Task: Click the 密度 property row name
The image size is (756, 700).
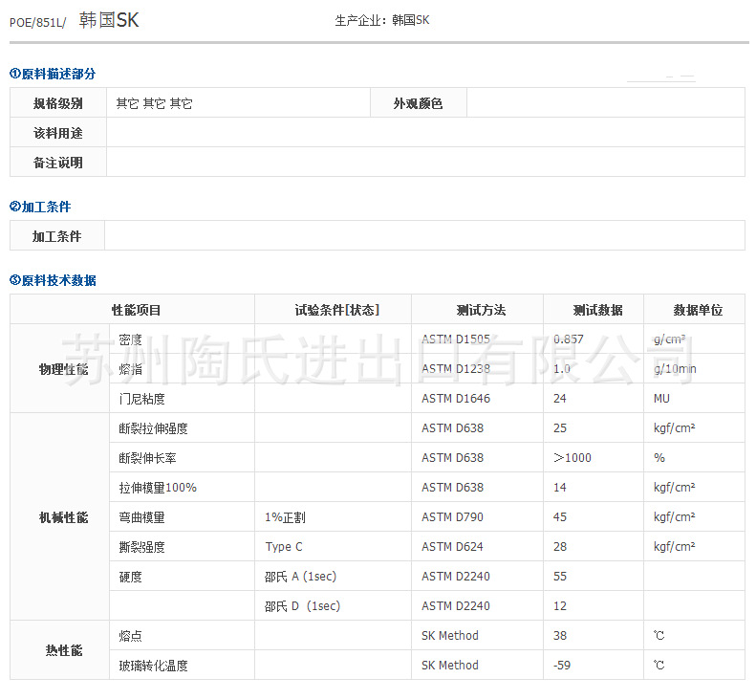Action: [130, 339]
